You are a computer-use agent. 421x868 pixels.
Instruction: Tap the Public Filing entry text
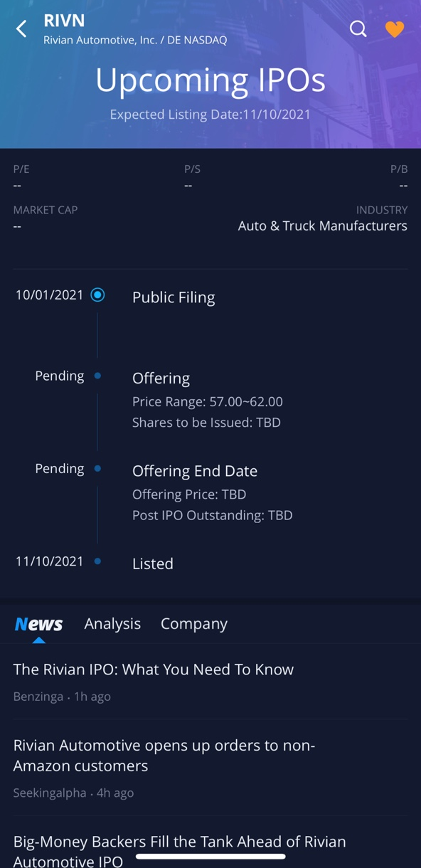174,297
